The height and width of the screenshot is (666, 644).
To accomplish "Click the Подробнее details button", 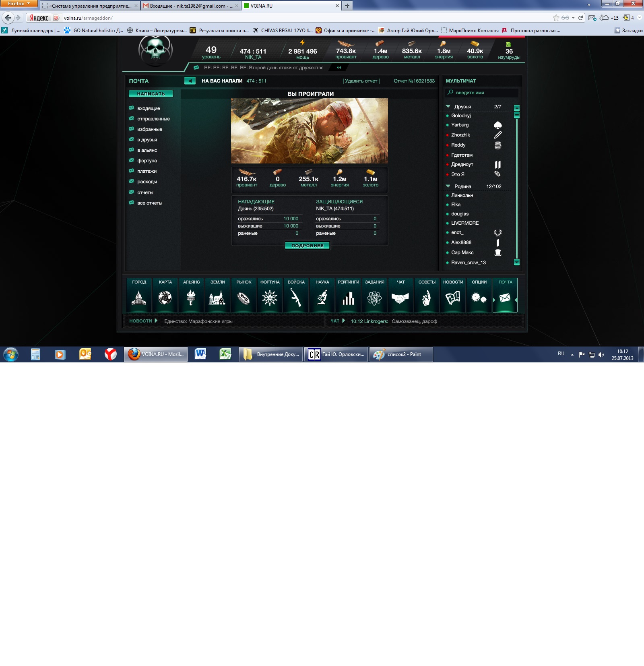I will 307,246.
